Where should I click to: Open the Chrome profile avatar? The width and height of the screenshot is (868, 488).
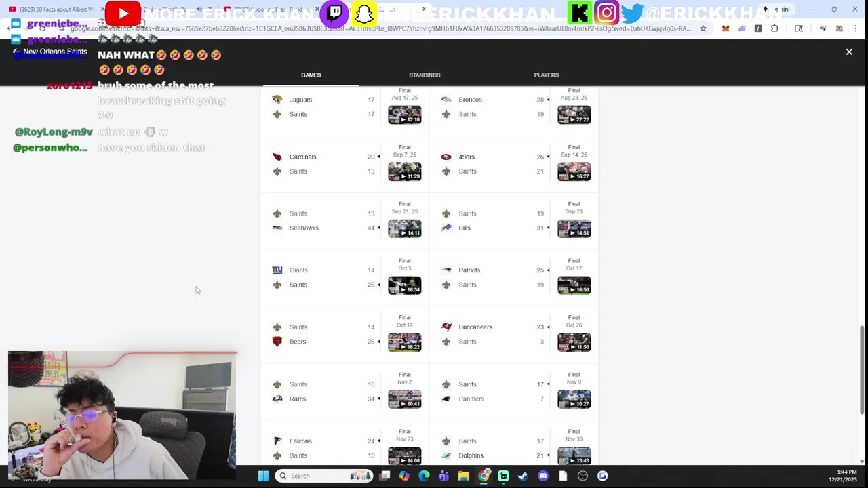point(840,28)
